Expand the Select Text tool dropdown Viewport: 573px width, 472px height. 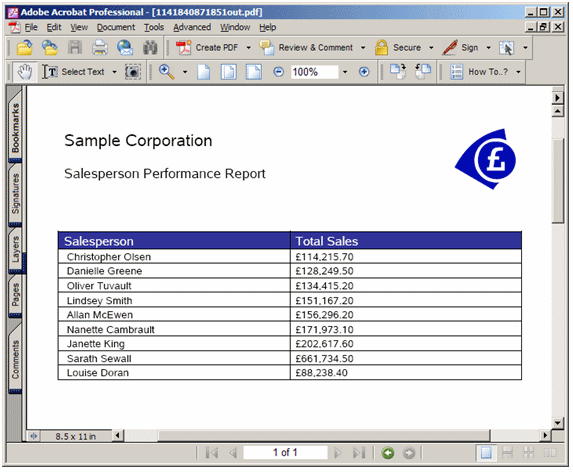114,72
